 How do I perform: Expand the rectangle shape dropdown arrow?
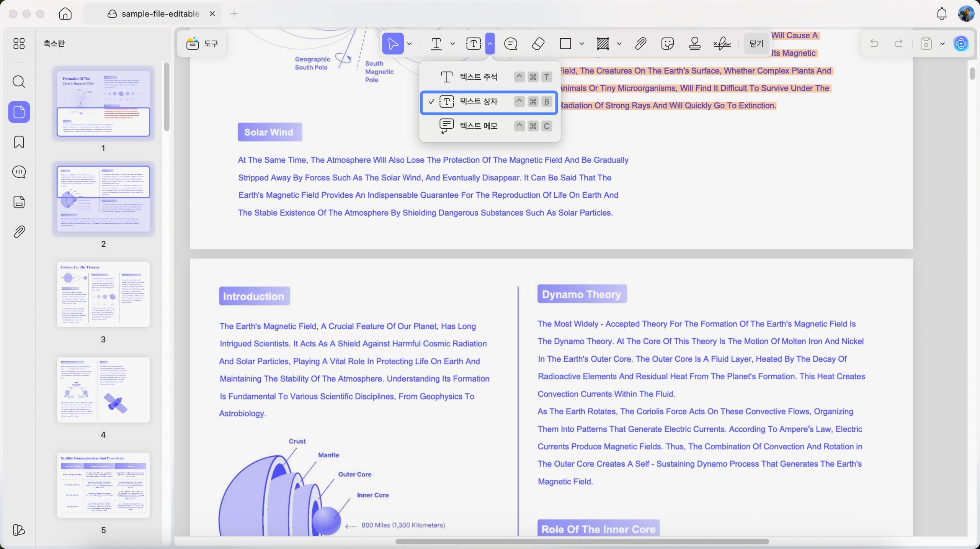581,44
